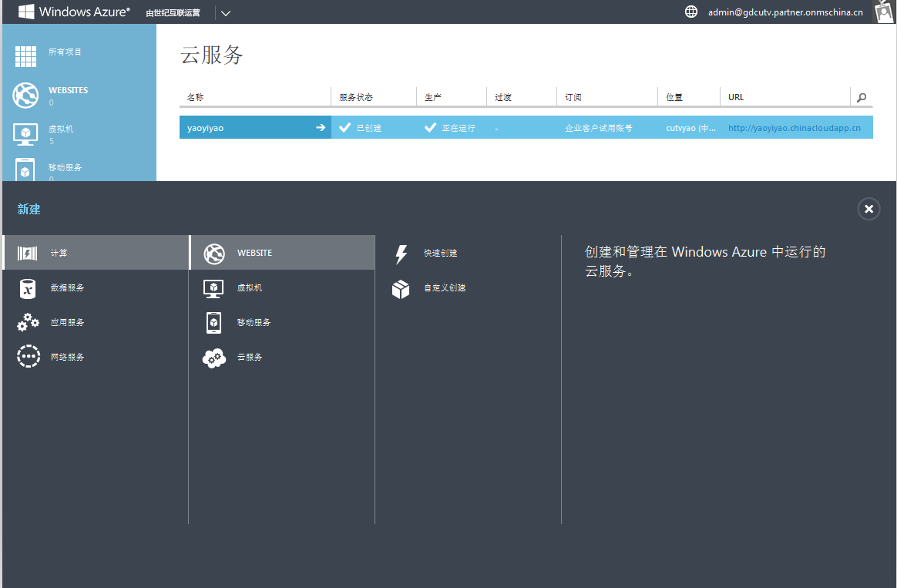Click the 移动服务 phone icon in 新建
Screen dimensions: 897x588
tap(213, 323)
